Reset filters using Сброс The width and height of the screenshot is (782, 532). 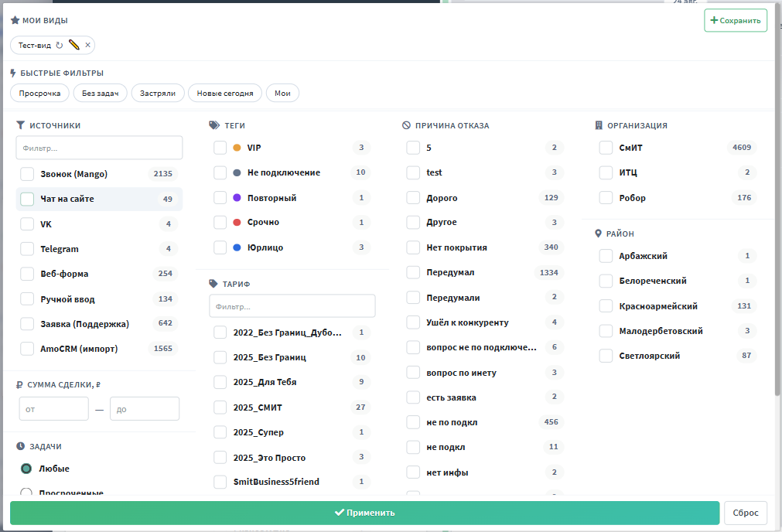[746, 513]
